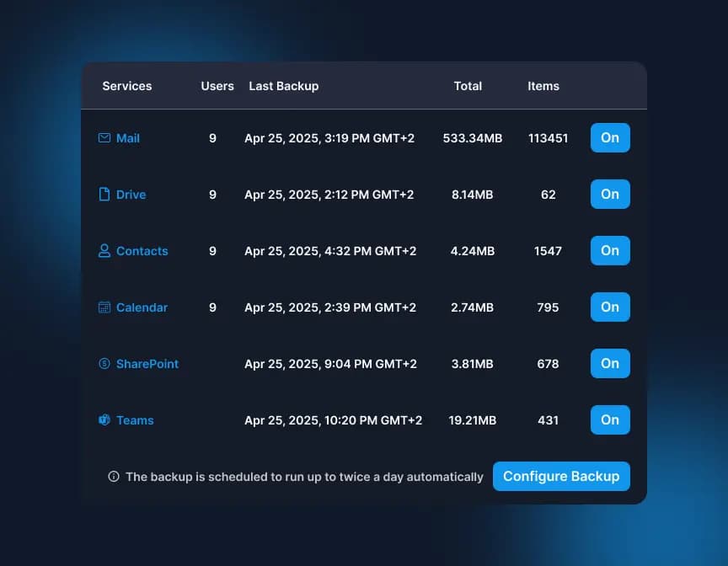Click the Configure Backup button
Screen dimensions: 728x566
click(x=561, y=476)
